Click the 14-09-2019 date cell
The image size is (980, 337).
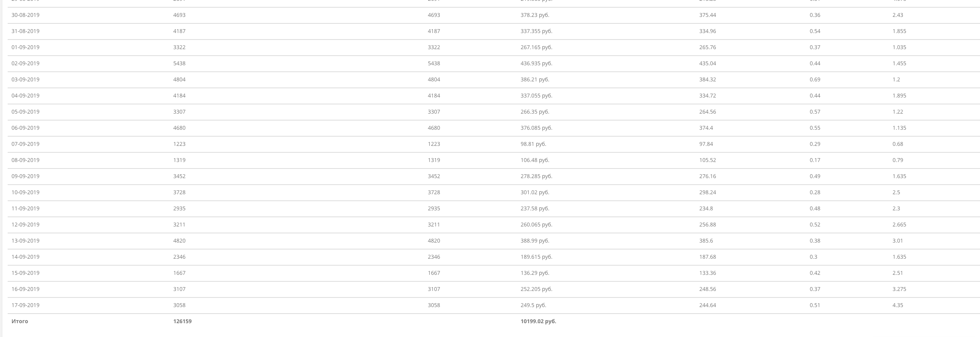tap(25, 257)
